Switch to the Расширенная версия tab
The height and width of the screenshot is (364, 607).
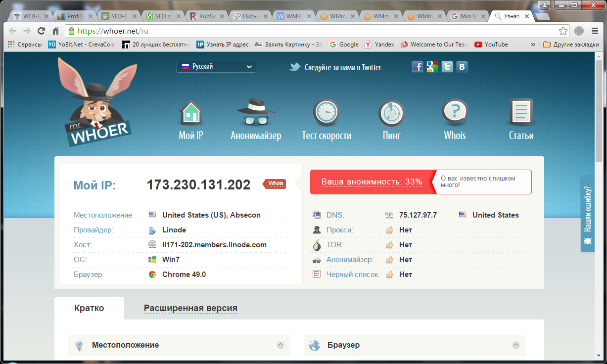(x=190, y=308)
